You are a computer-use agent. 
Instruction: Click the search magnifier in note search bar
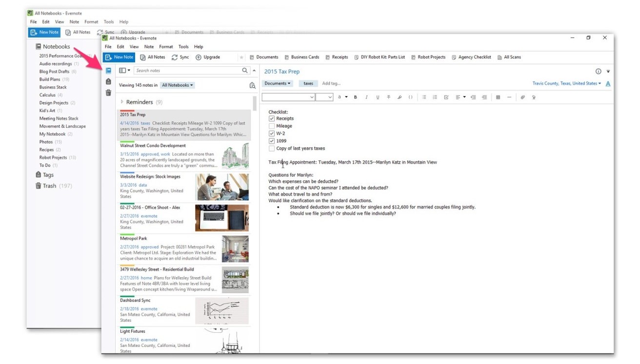coord(244,70)
